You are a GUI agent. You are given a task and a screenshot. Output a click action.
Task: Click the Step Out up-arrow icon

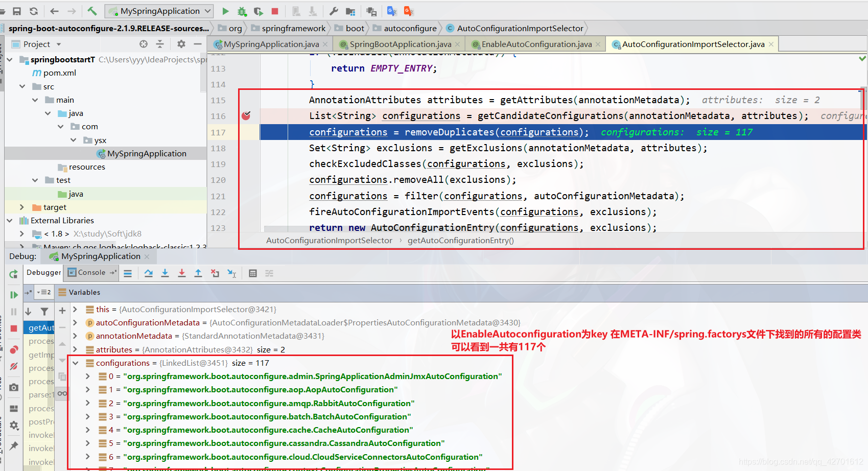198,273
